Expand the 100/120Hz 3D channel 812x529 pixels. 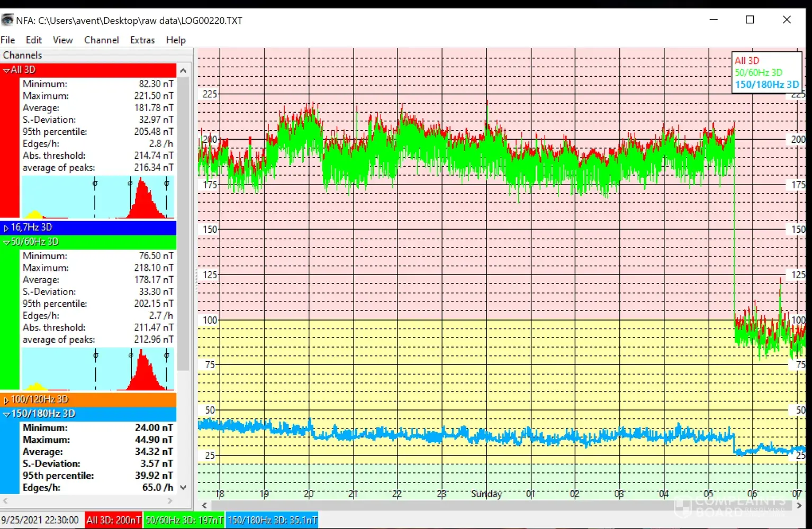(6, 400)
